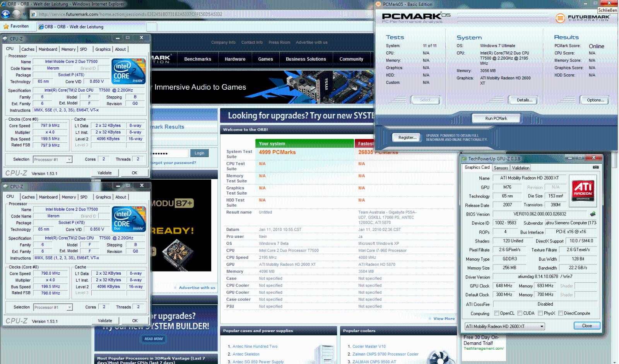
Task: Open a new empty browser tab
Action: (x=152, y=27)
